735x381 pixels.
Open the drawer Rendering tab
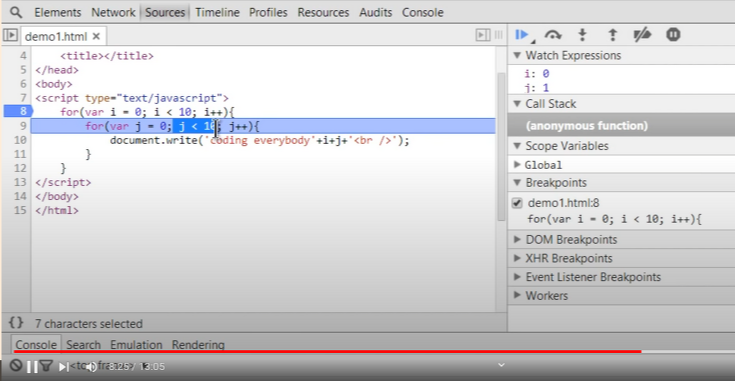(198, 344)
